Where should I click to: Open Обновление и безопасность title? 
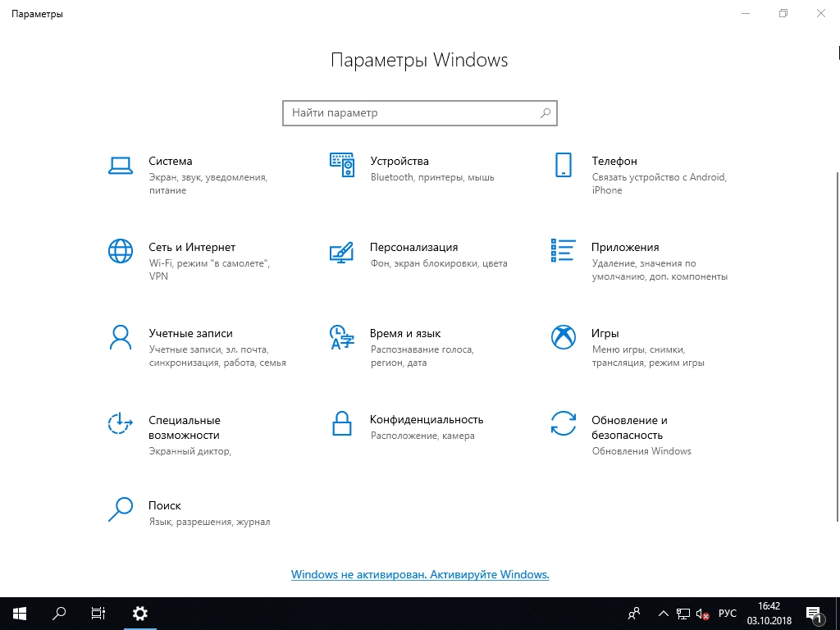[629, 427]
